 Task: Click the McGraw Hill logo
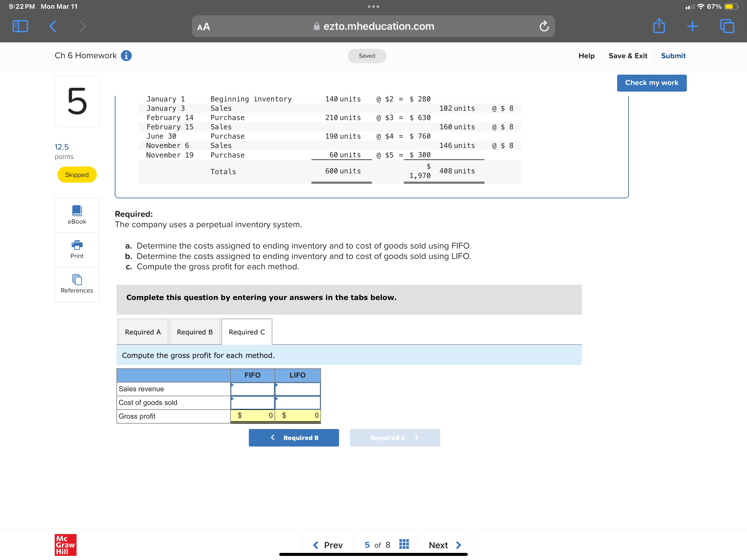tap(66, 544)
